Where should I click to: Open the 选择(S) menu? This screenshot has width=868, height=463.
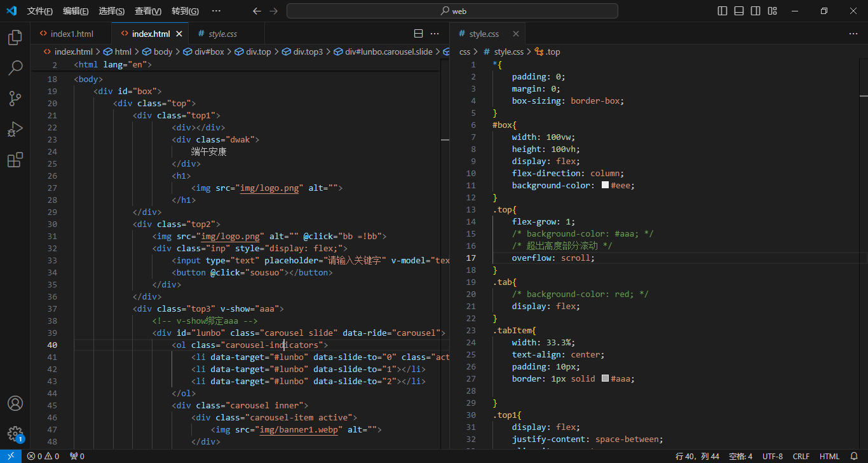pyautogui.click(x=112, y=11)
